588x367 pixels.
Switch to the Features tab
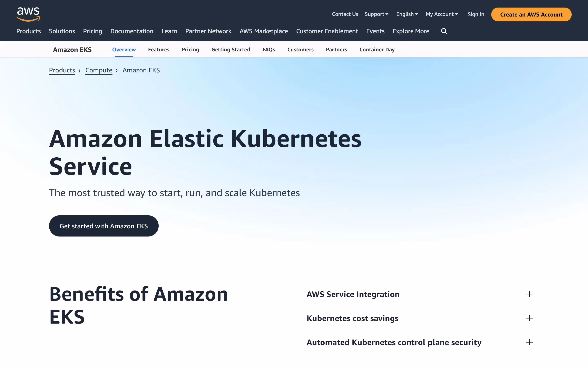coord(159,50)
